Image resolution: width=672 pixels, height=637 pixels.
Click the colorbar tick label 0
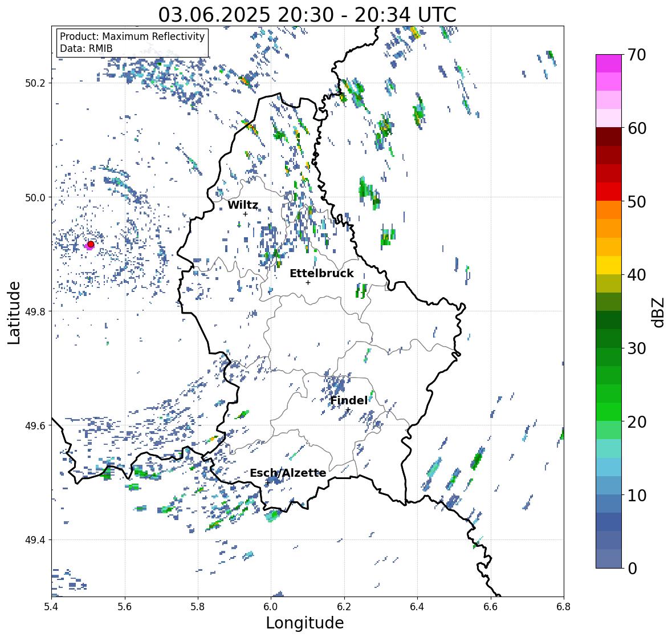pyautogui.click(x=632, y=569)
